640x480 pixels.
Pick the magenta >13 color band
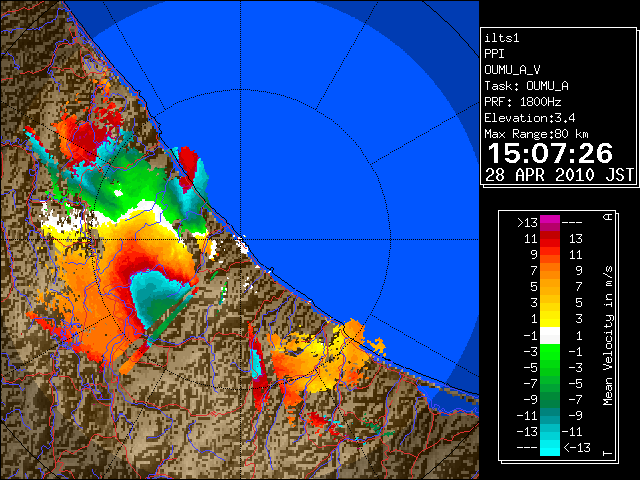[550, 223]
